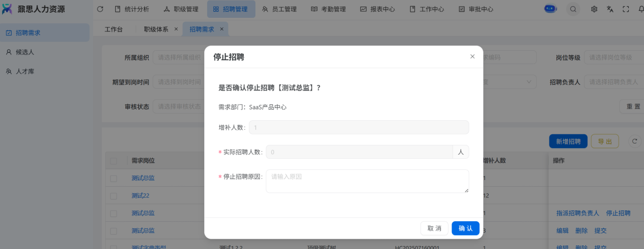Click the refresh icon beside 统计分析
The height and width of the screenshot is (249, 644).
point(100,9)
